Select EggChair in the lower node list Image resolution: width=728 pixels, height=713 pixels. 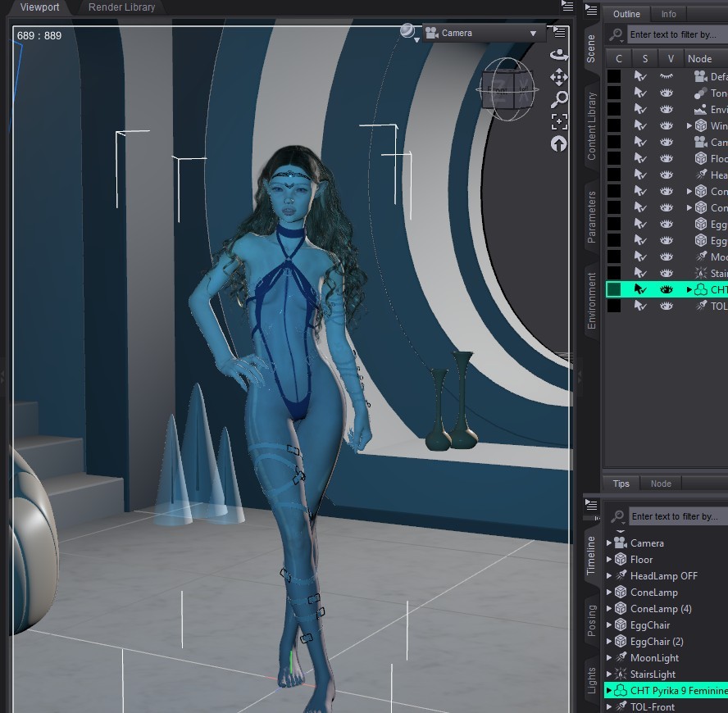pos(649,624)
